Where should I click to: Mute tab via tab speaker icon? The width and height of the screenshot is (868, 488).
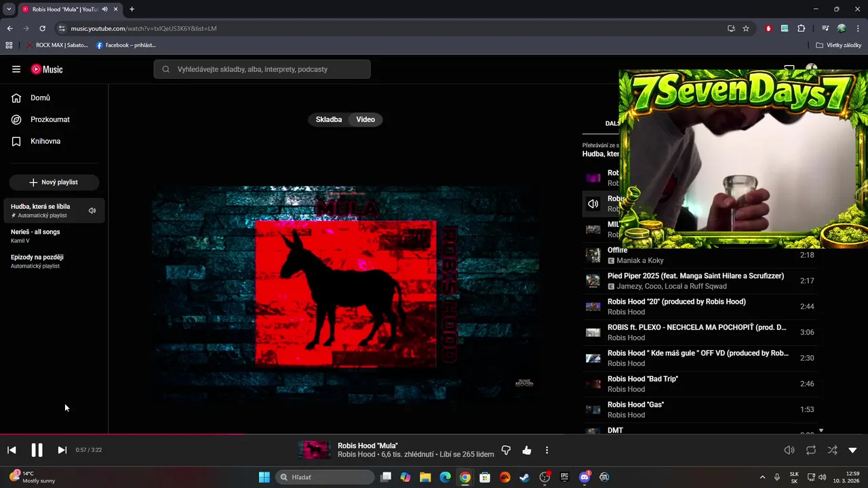click(104, 9)
